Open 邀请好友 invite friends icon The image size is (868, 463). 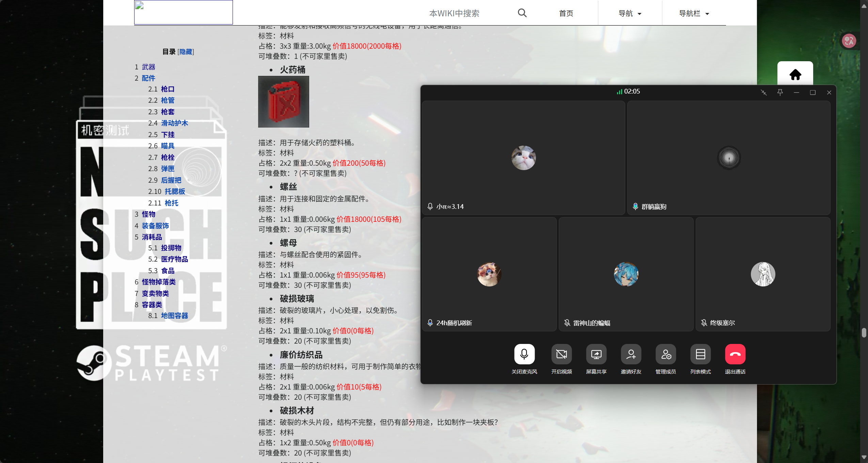631,354
